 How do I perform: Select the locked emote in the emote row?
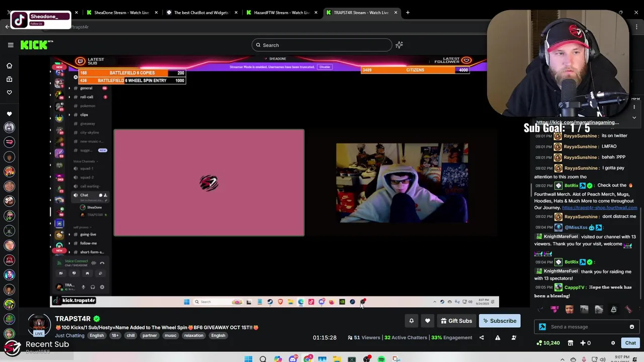(x=614, y=310)
